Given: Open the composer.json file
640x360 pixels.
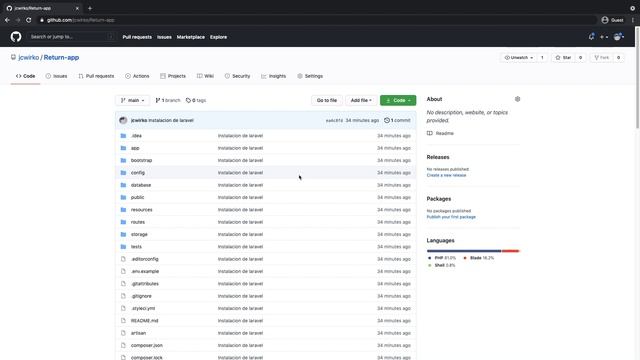Looking at the screenshot, I should coord(147,345).
